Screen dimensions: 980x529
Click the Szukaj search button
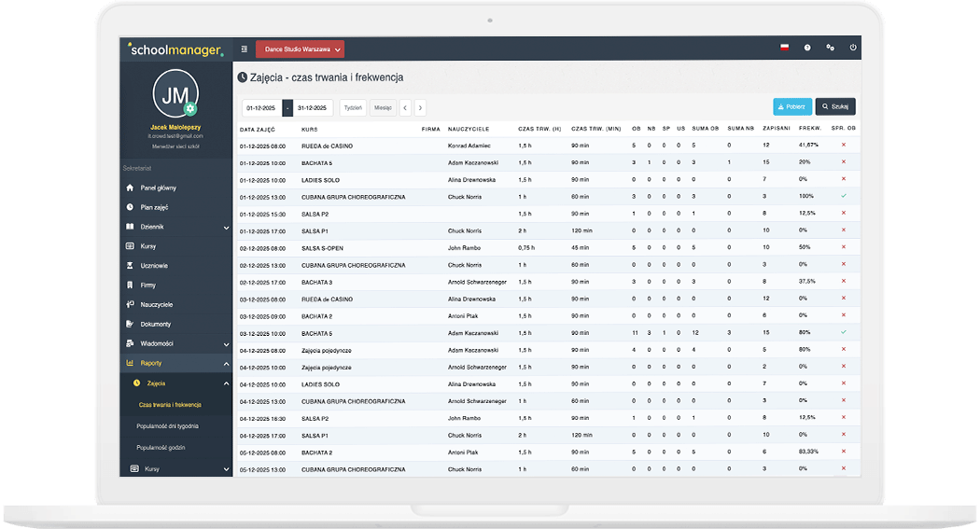point(835,106)
